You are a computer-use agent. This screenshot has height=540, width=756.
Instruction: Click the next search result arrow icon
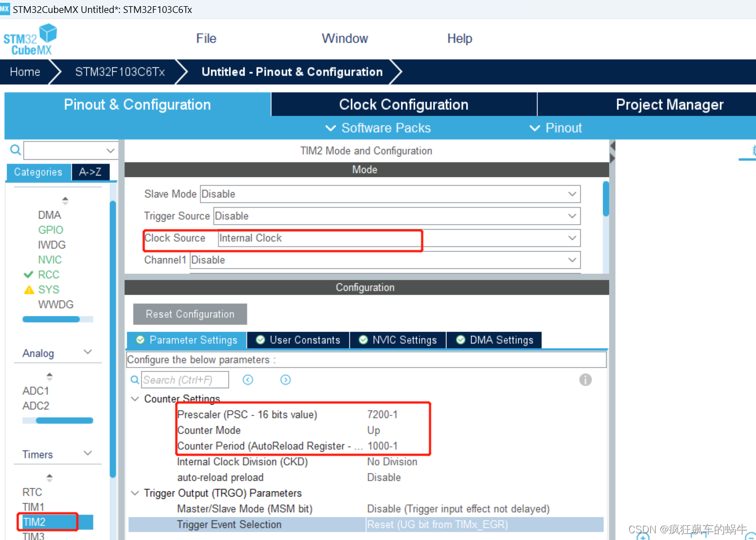pyautogui.click(x=286, y=380)
